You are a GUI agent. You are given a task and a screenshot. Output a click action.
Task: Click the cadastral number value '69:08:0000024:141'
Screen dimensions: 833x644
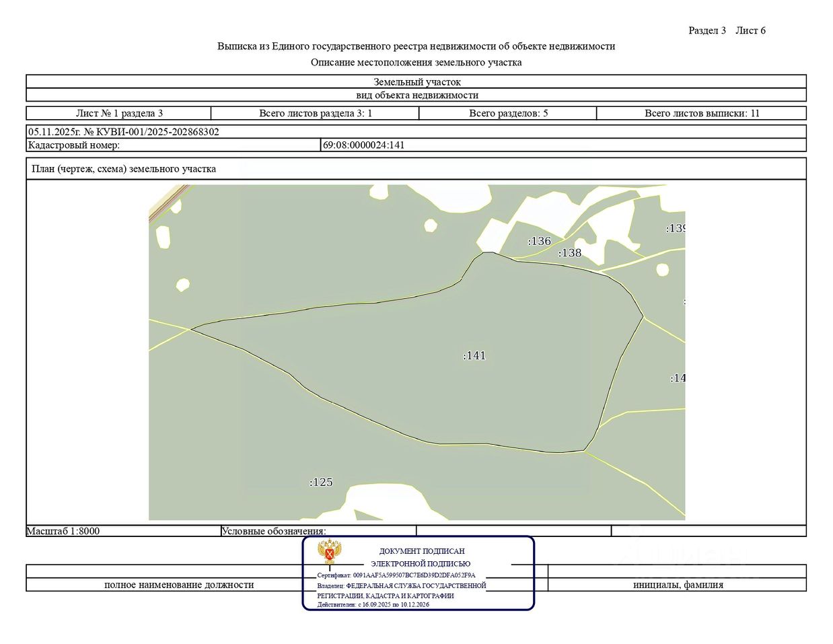click(364, 145)
